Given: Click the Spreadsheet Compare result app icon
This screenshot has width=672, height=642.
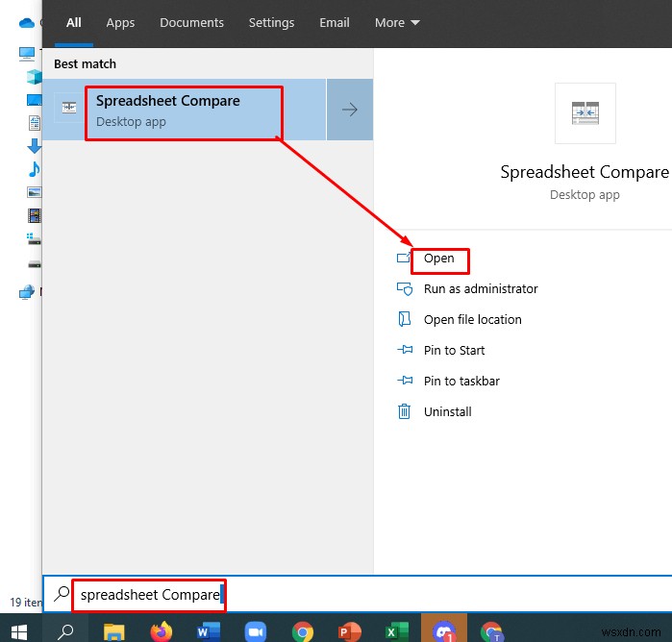Looking at the screenshot, I should pyautogui.click(x=69, y=108).
